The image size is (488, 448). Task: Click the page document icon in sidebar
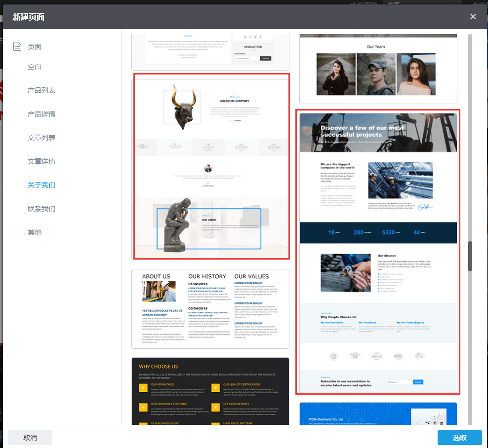tap(17, 47)
